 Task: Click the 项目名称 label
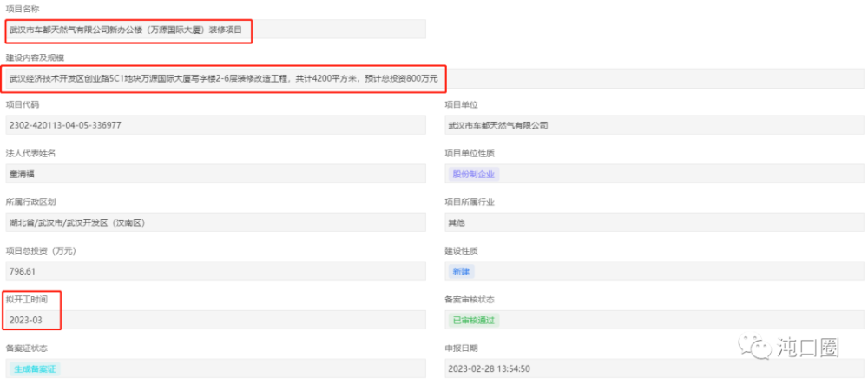pyautogui.click(x=23, y=10)
